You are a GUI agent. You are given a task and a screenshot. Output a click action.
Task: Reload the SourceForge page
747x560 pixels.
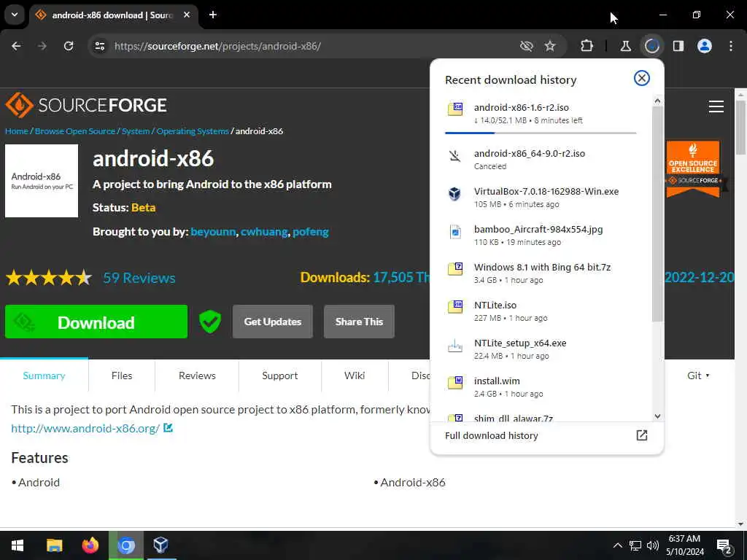click(x=69, y=46)
